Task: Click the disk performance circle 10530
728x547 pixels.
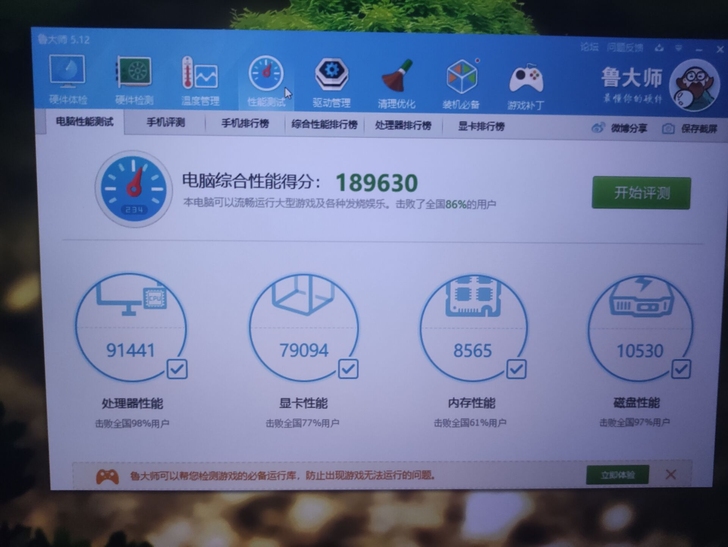Action: [640, 328]
